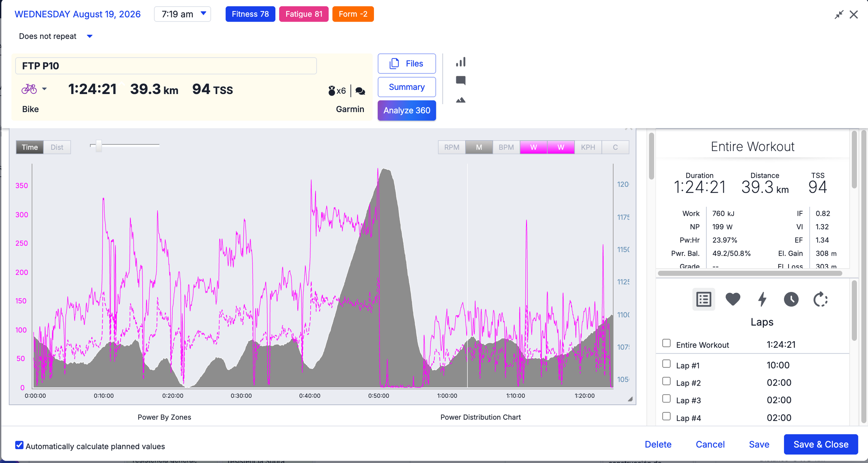Click the Save & Close button
Image resolution: width=868 pixels, height=463 pixels.
[x=821, y=444]
